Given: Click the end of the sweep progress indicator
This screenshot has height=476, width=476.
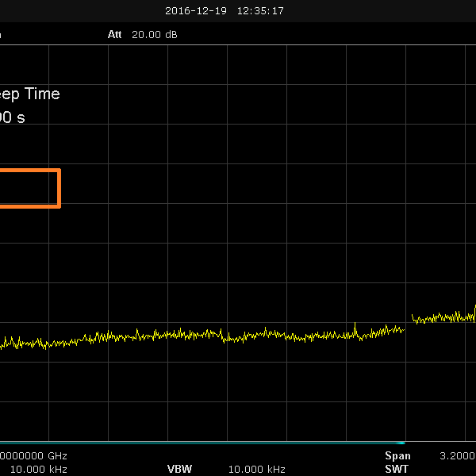Looking at the screenshot, I should pyautogui.click(x=404, y=443).
